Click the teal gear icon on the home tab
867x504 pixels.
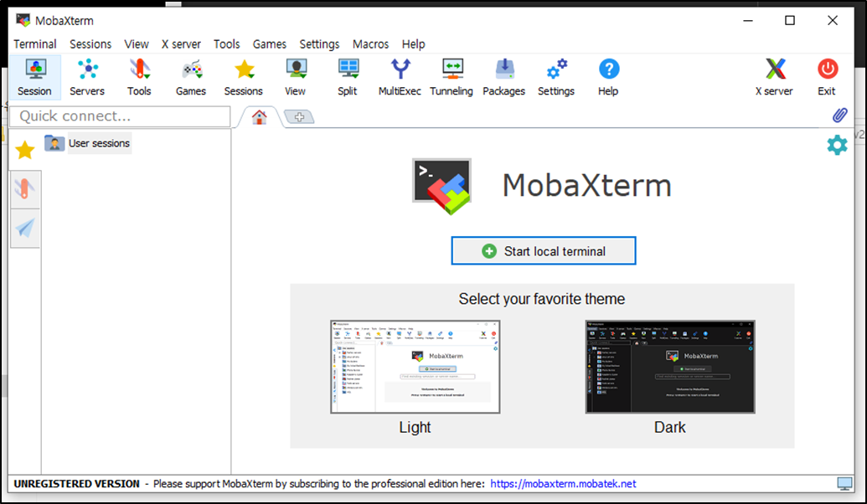[x=837, y=145]
